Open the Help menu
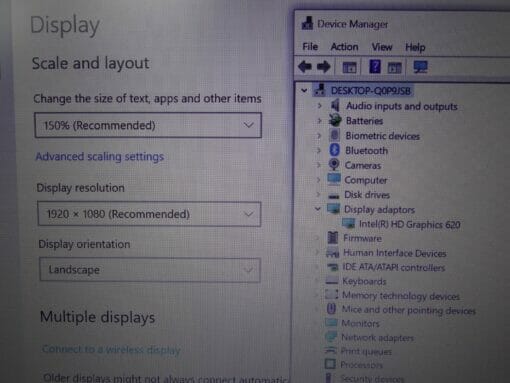The image size is (510, 383). click(x=415, y=47)
